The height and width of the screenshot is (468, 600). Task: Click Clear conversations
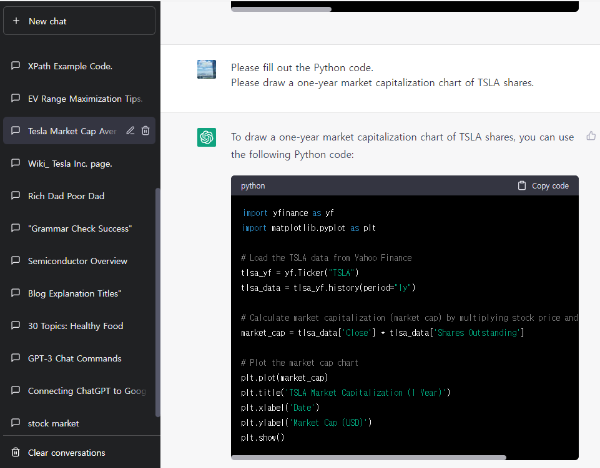click(79, 453)
